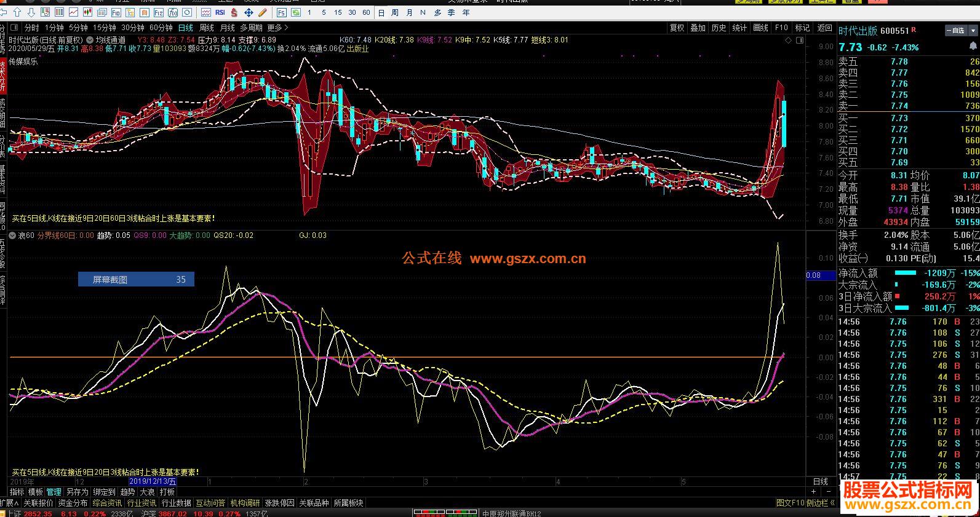Open the news list icon
This screenshot has height=517, width=980.
click(x=102, y=12)
